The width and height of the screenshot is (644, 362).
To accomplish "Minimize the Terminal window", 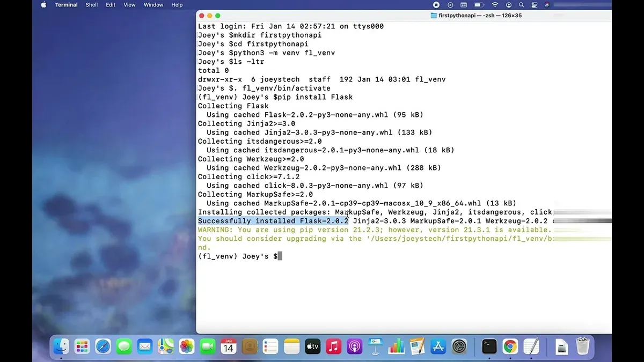I will coord(210,16).
